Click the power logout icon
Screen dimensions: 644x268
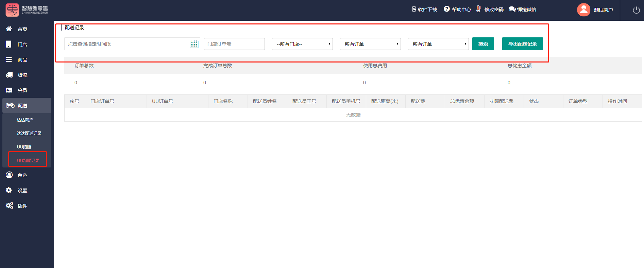coord(636,10)
